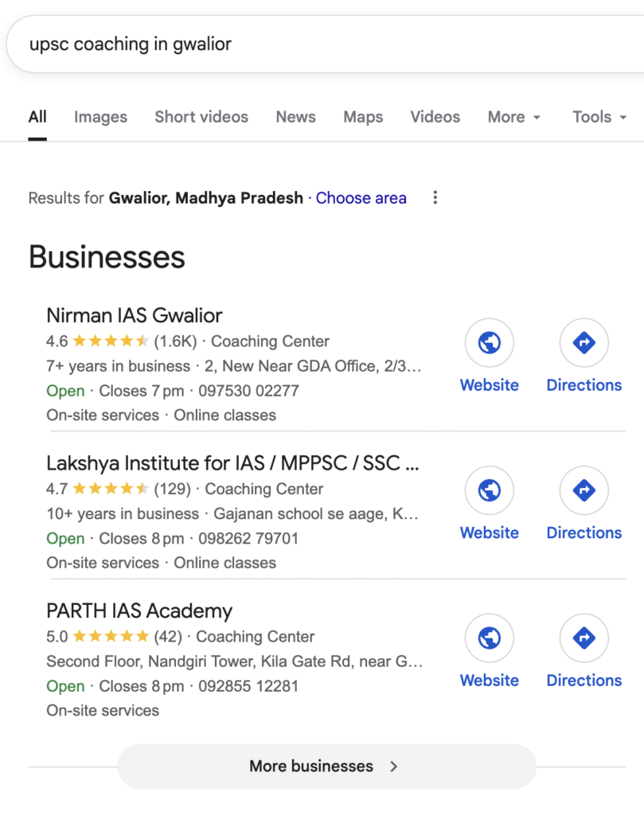This screenshot has width=644, height=815.
Task: Open the Tools dropdown
Action: [x=599, y=117]
